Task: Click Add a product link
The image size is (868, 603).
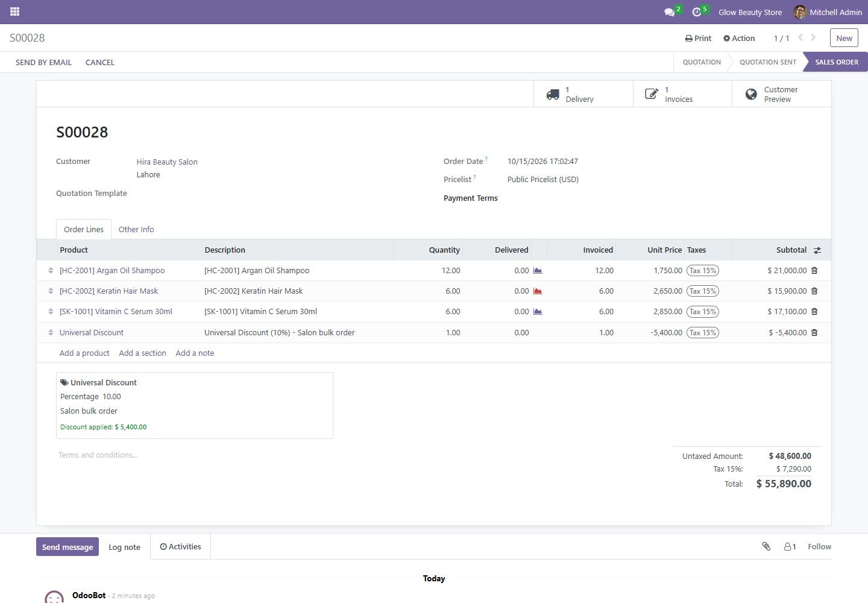Action: coord(84,353)
